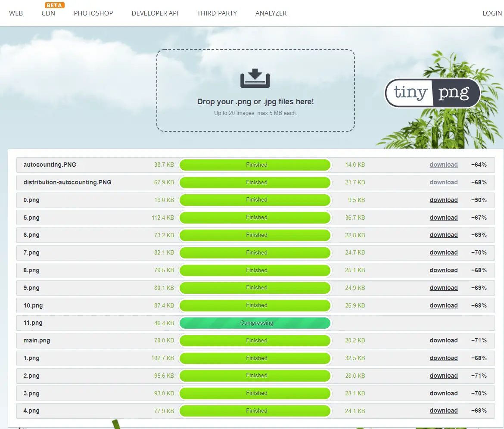
Task: Download compressed 3.png
Action: coord(444,393)
